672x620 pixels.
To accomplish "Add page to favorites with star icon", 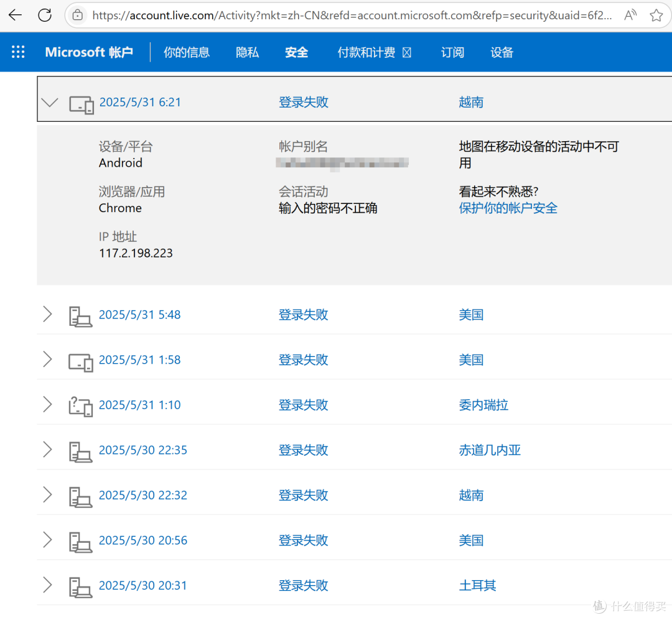I will [656, 16].
